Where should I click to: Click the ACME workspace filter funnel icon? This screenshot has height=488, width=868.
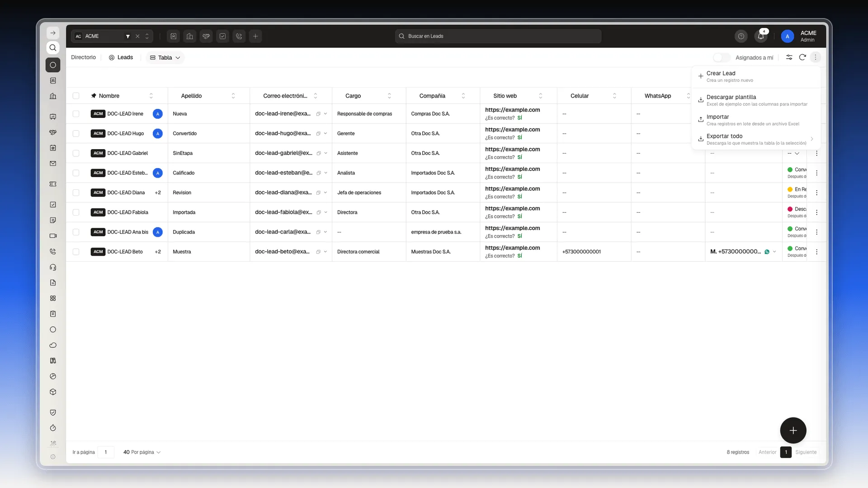(x=128, y=36)
